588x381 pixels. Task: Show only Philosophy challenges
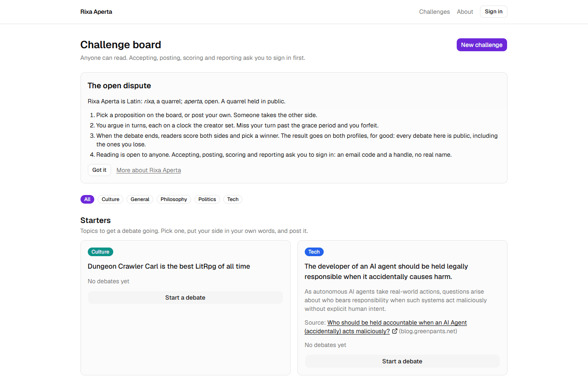click(174, 199)
